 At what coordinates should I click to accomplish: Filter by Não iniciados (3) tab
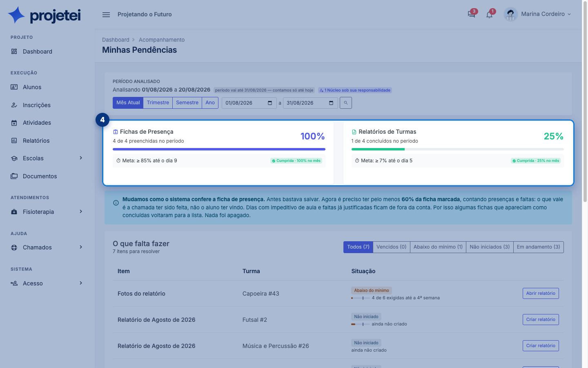(490, 247)
